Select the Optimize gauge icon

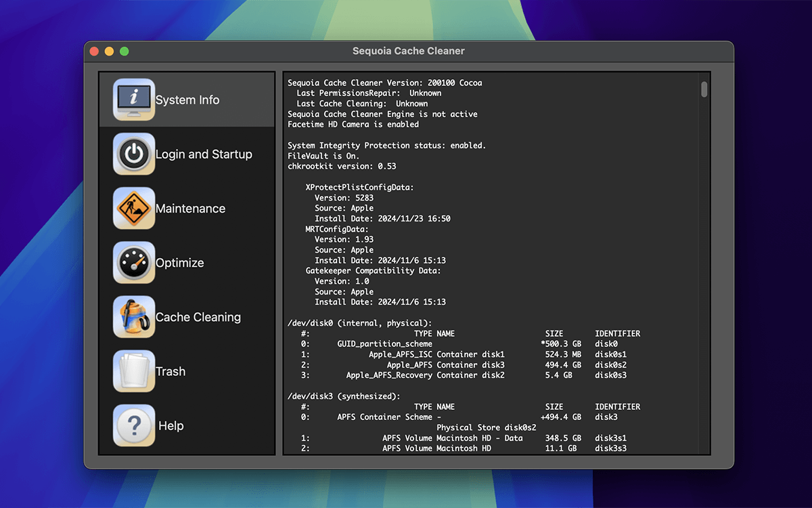coord(134,262)
